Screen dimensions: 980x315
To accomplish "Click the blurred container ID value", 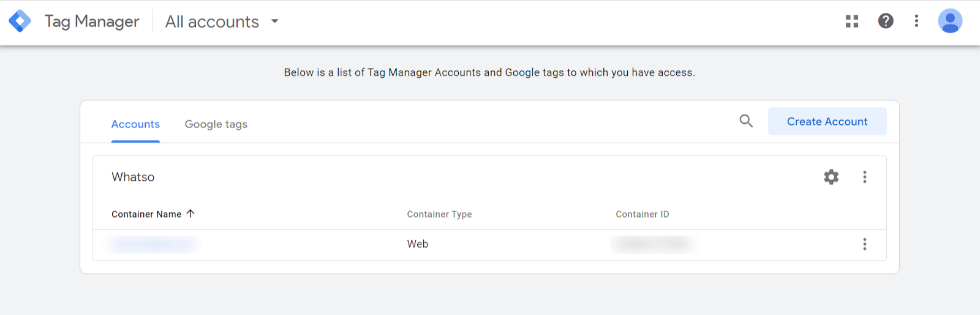I will tap(653, 244).
